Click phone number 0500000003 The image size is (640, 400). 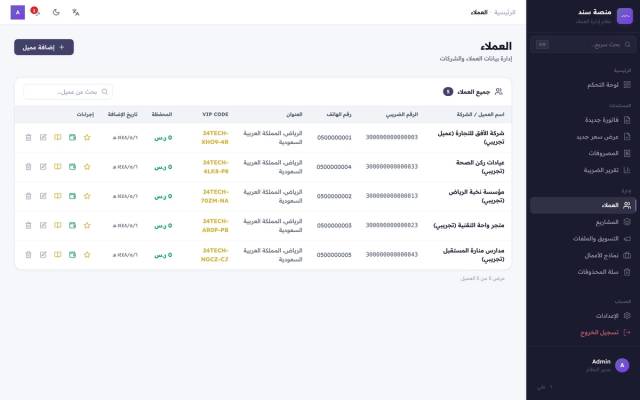(x=334, y=226)
